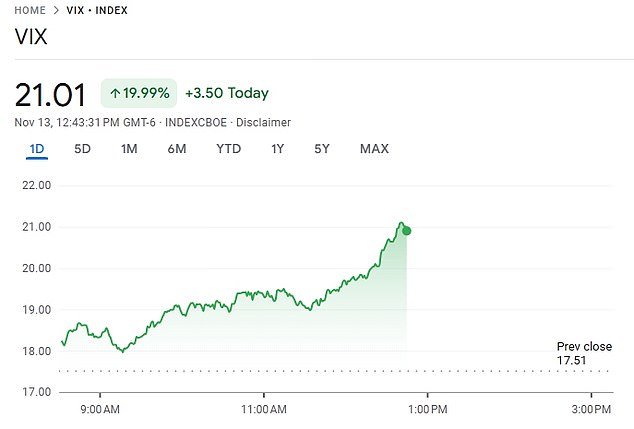This screenshot has height=429, width=634.
Task: View the 1Y chart range
Action: click(x=277, y=149)
